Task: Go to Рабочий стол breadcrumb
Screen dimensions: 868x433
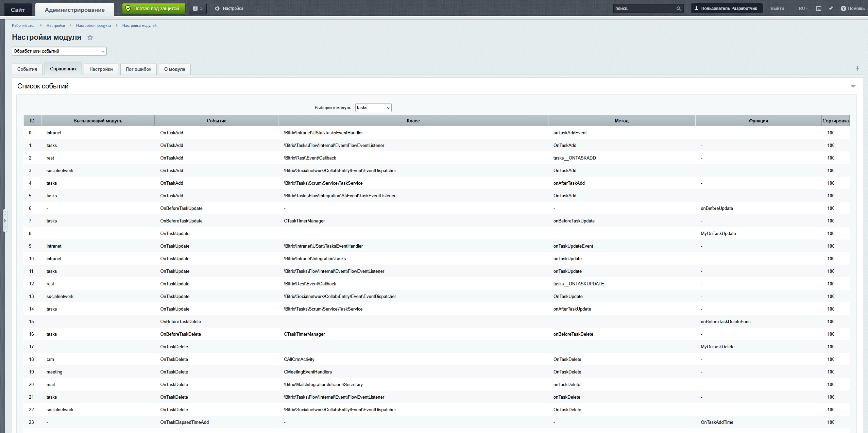Action: (x=23, y=26)
